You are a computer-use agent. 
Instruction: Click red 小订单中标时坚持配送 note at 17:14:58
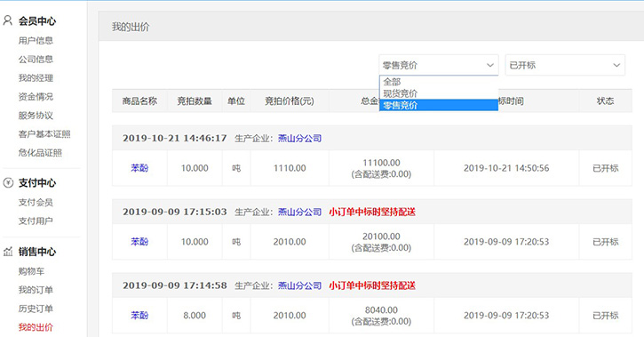pyautogui.click(x=372, y=285)
